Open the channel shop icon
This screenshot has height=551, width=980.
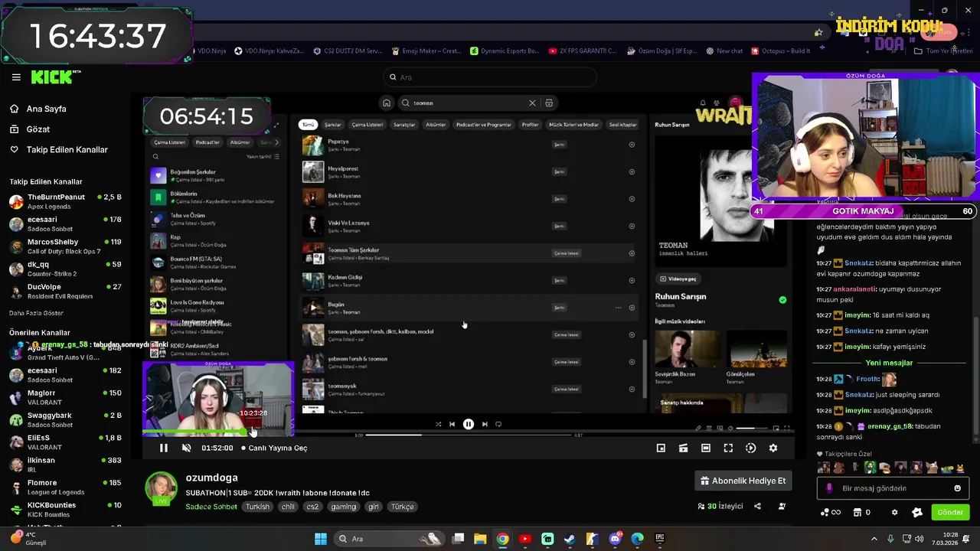pos(857,512)
